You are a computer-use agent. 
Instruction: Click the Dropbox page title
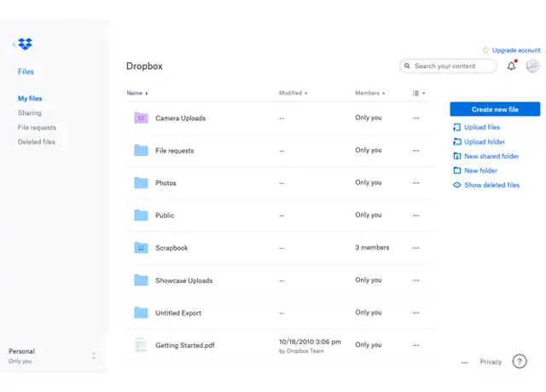tap(144, 66)
